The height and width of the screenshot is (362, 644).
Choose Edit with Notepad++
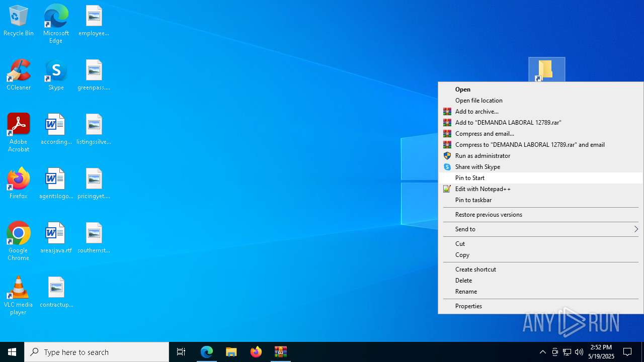point(541,189)
